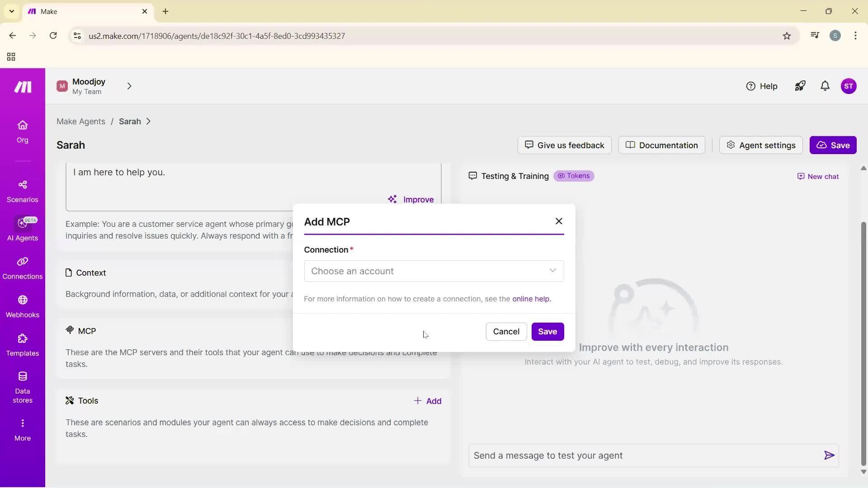Cancel the Add MCP dialog
The height and width of the screenshot is (488, 868).
[x=506, y=331]
